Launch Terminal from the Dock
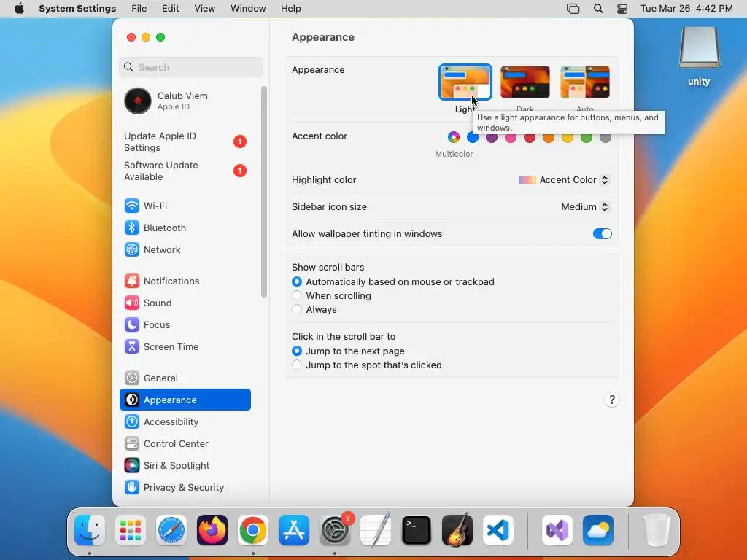Viewport: 747px width, 560px height. (x=417, y=530)
